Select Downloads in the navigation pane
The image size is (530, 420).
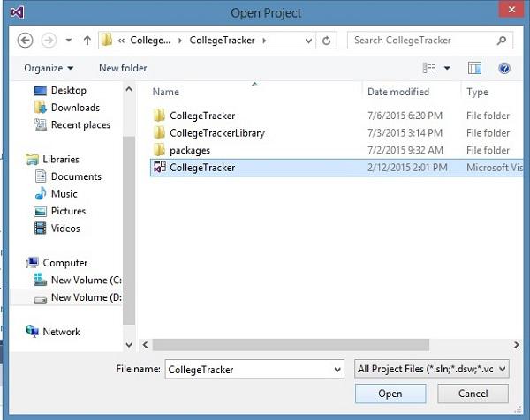click(x=75, y=108)
